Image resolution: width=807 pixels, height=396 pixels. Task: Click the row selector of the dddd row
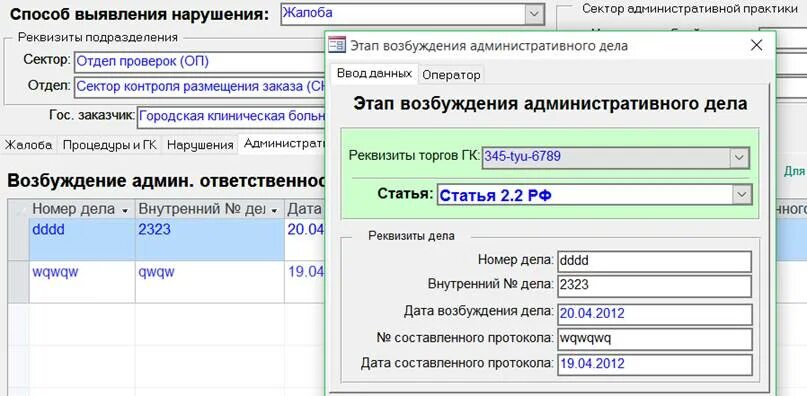[18, 239]
